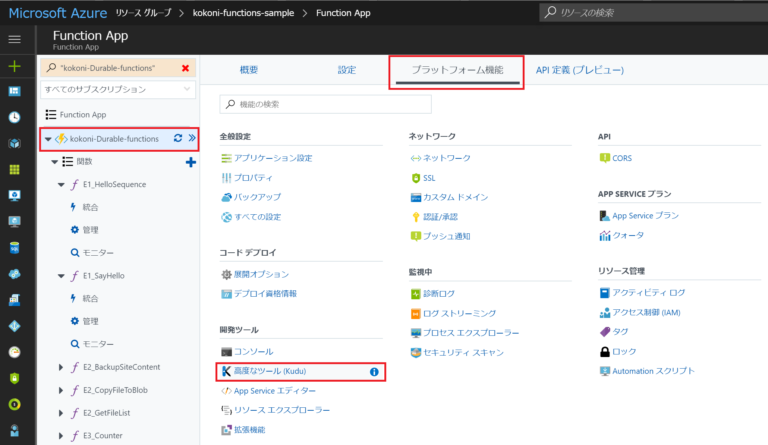Open info icon next to Kudu tools
This screenshot has height=445, width=768.
pos(374,372)
